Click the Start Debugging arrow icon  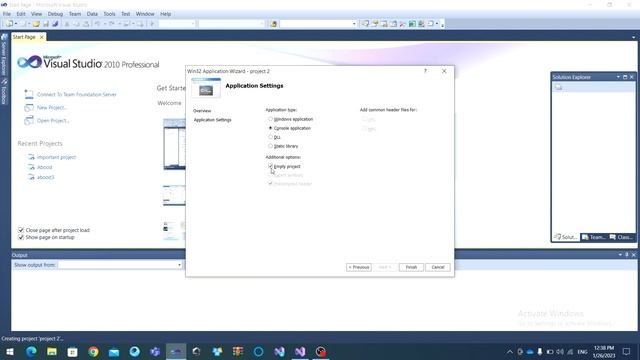pos(152,24)
